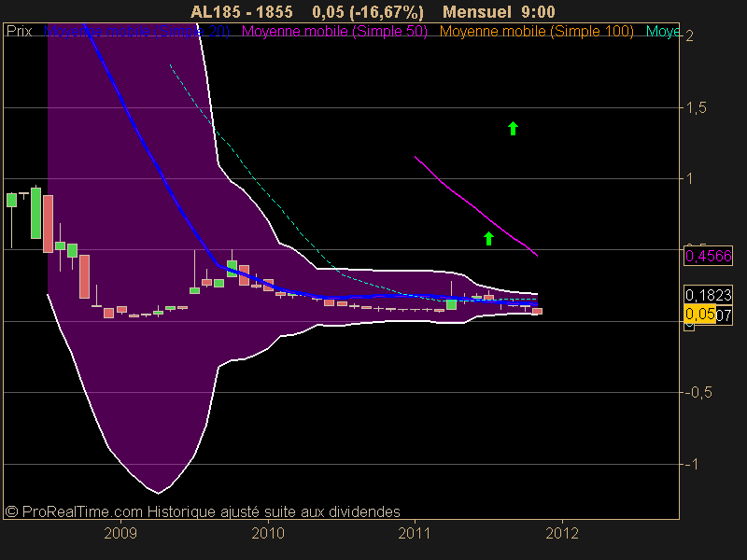The width and height of the screenshot is (747, 560).
Task: Click the green up arrow below the magenta line
Action: [x=488, y=239]
